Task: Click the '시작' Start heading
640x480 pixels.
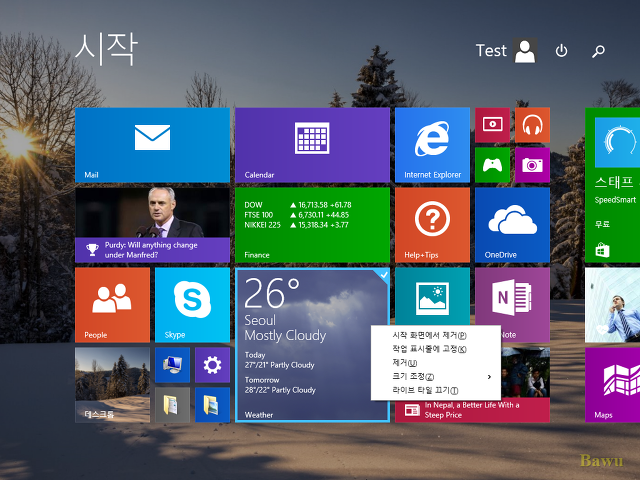Action: click(107, 49)
